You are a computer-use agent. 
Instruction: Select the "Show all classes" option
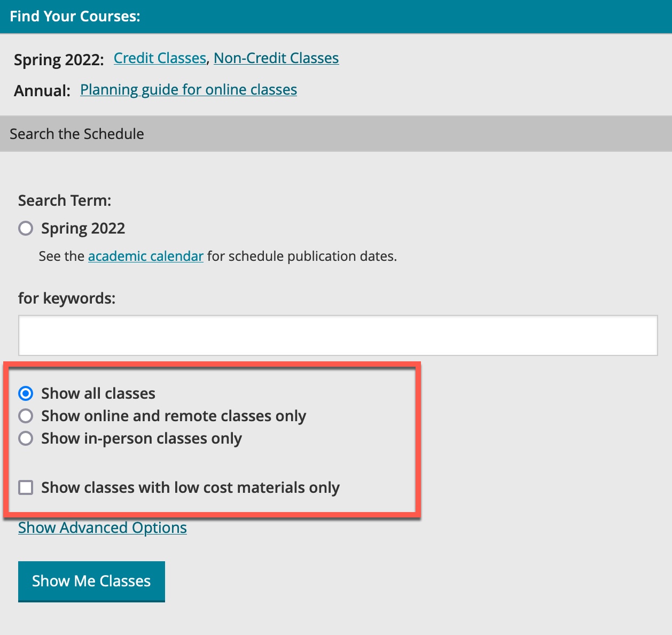point(25,393)
